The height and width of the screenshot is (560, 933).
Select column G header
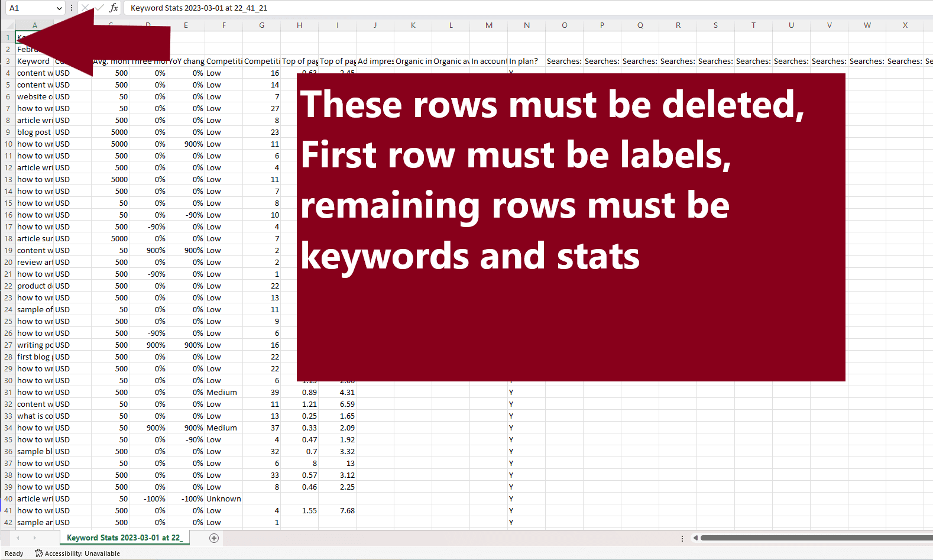click(x=261, y=25)
